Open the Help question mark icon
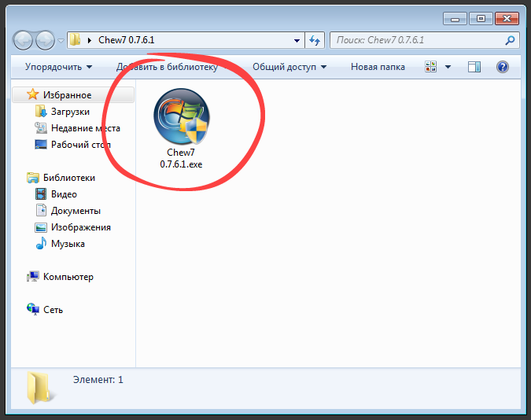Image resolution: width=531 pixels, height=420 pixels. click(x=503, y=68)
